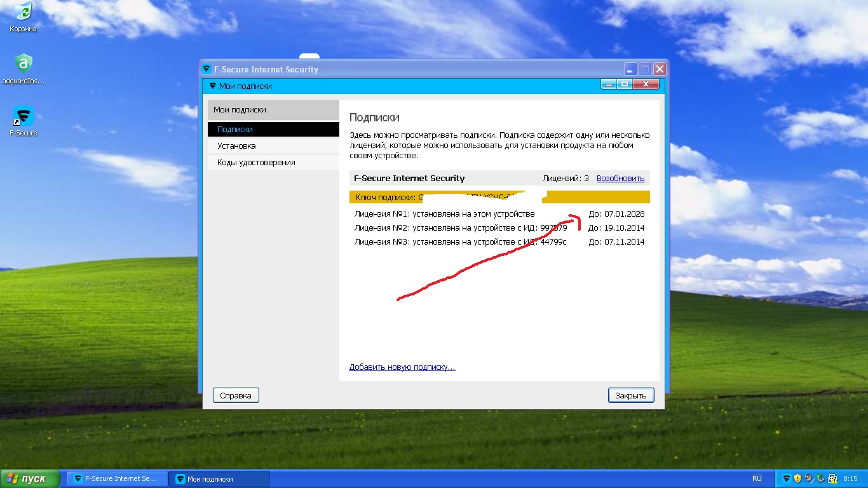Open the Корзина recycle bin icon

point(23,17)
